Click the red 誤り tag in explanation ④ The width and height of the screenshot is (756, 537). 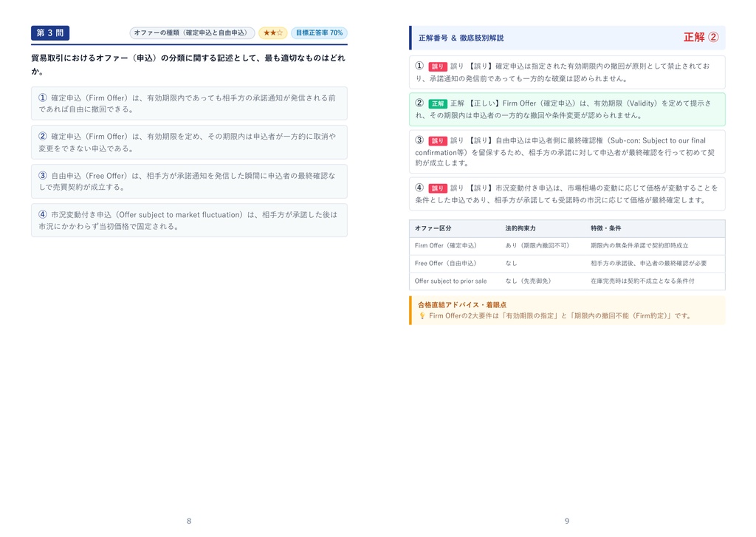click(x=438, y=188)
